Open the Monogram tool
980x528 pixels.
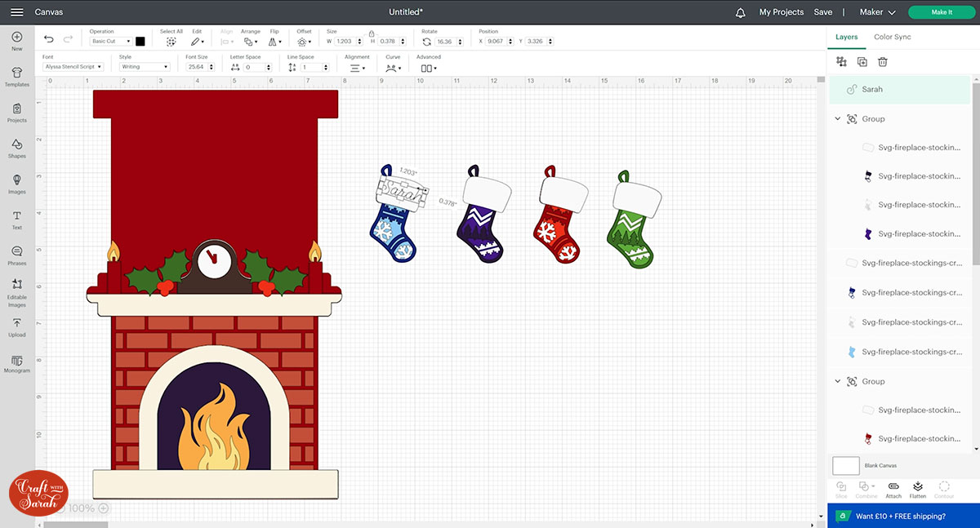pos(16,365)
